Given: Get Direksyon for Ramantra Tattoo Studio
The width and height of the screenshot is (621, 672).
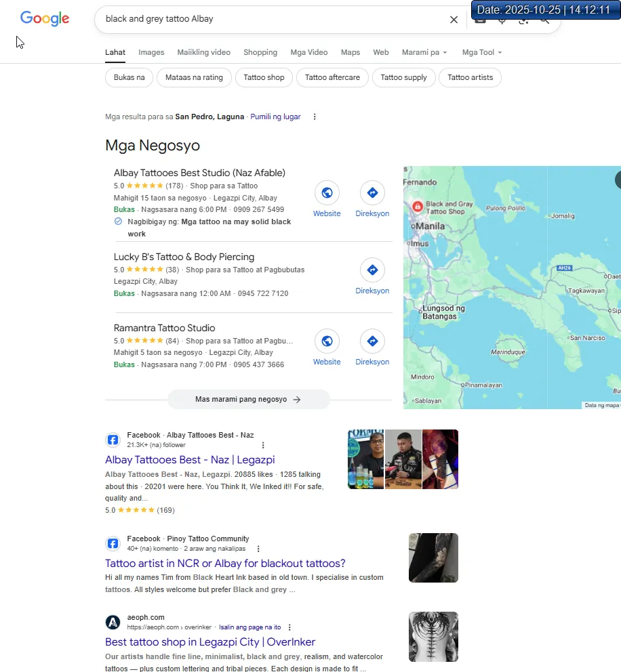Looking at the screenshot, I should point(372,341).
